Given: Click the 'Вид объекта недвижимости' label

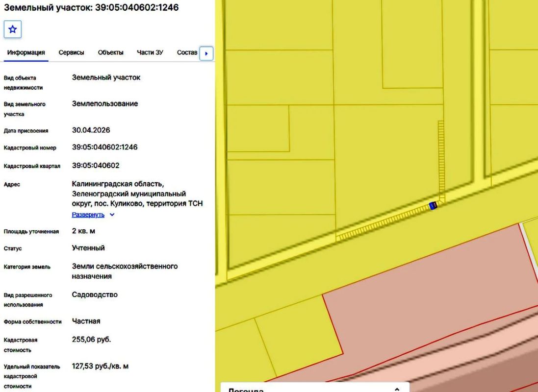Looking at the screenshot, I should pyautogui.click(x=24, y=83).
